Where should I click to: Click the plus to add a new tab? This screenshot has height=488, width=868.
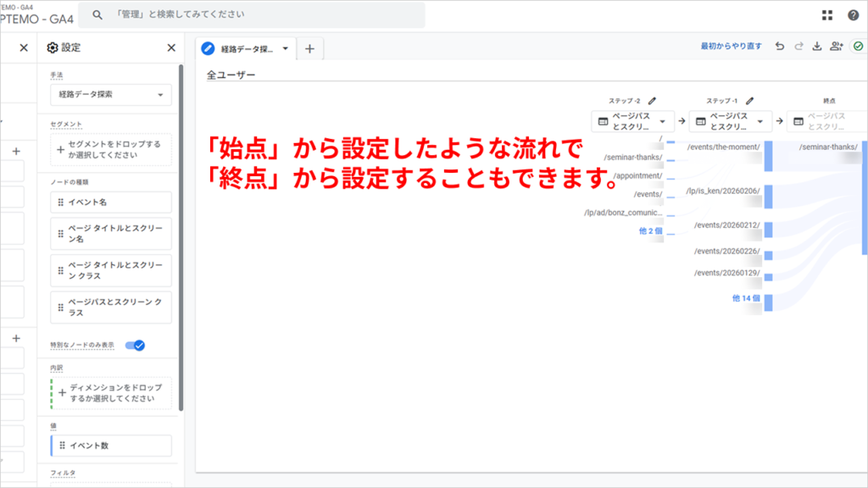click(x=309, y=48)
